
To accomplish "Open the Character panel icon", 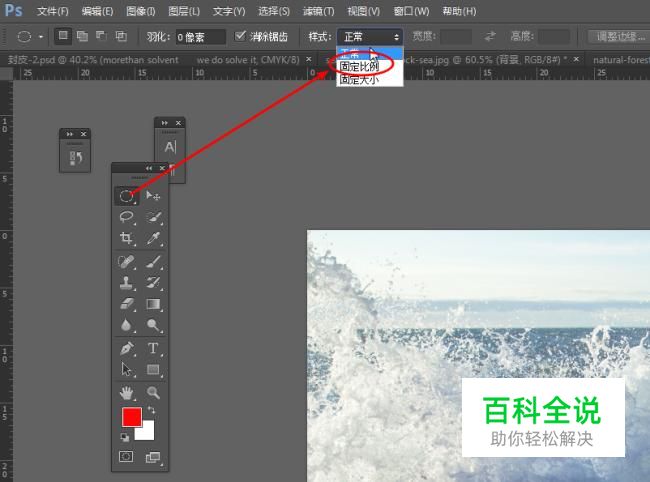I will [x=170, y=147].
